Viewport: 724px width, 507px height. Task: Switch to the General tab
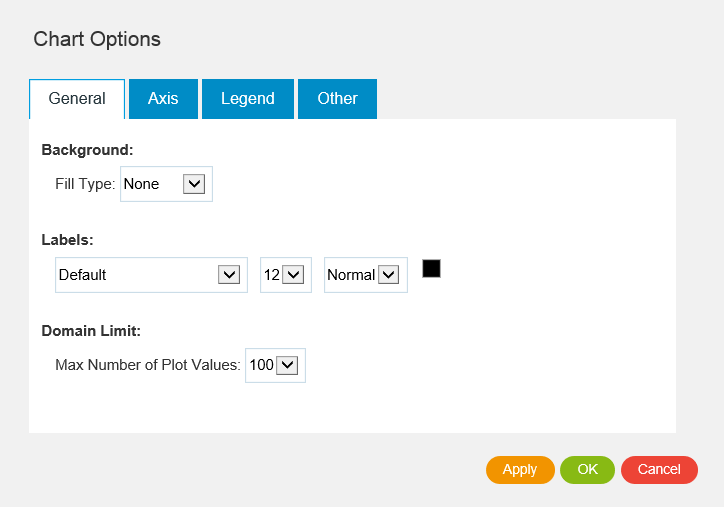coord(77,98)
